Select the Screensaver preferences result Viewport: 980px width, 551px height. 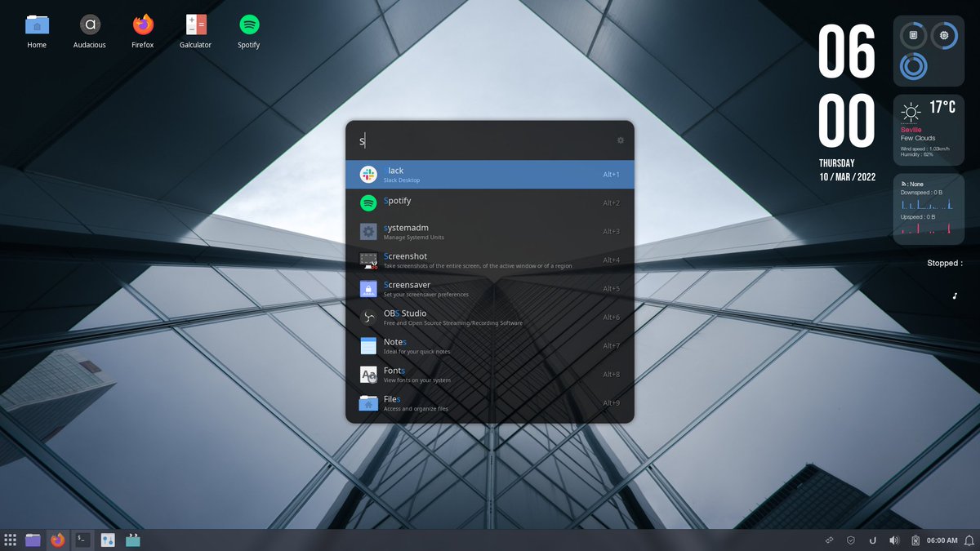[490, 289]
